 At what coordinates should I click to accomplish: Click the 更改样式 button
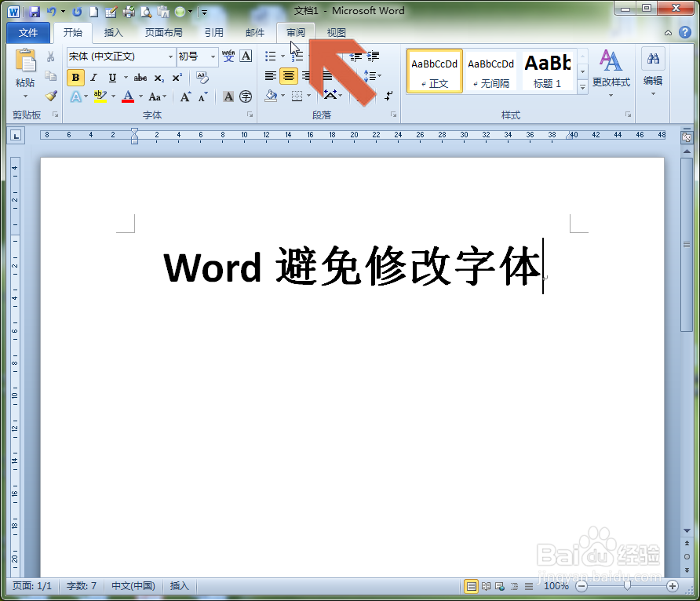[x=611, y=73]
